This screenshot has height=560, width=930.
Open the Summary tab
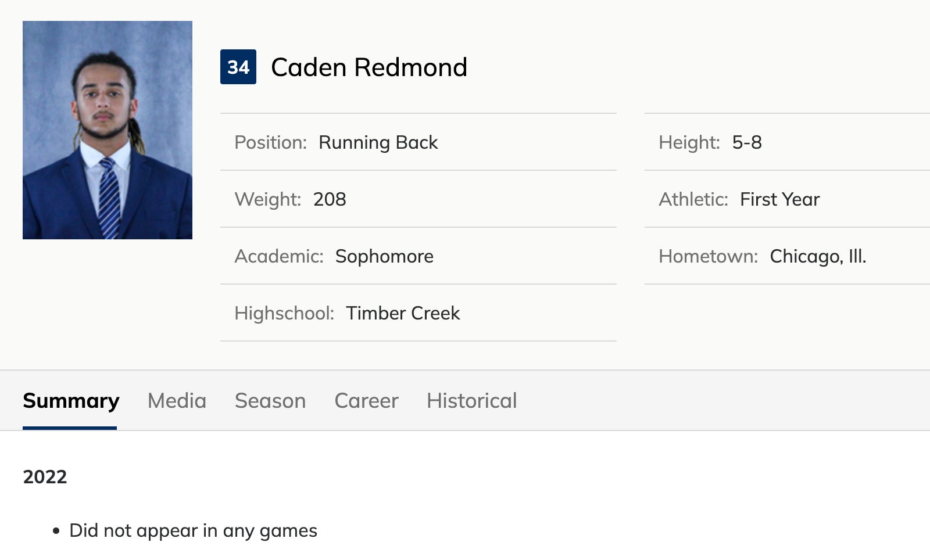click(x=71, y=401)
